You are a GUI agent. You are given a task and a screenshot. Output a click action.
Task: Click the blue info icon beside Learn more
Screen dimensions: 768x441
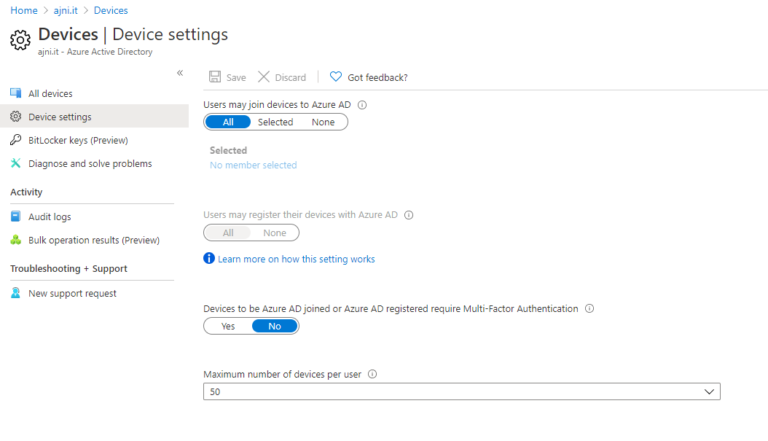tap(209, 258)
